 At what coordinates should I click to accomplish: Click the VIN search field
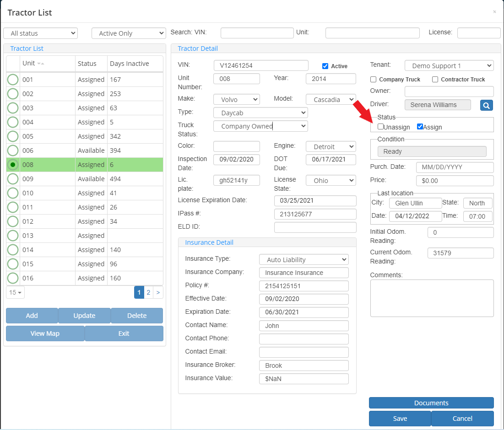pos(257,33)
